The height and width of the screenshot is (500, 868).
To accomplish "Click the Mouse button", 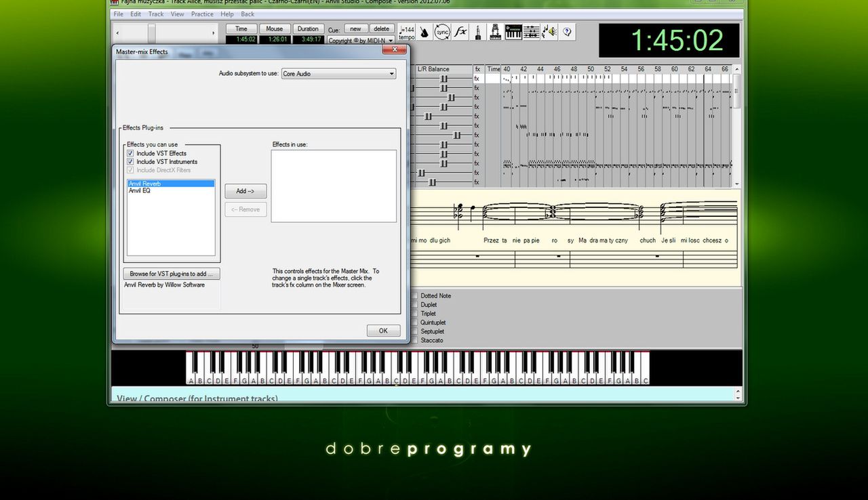I will (275, 29).
